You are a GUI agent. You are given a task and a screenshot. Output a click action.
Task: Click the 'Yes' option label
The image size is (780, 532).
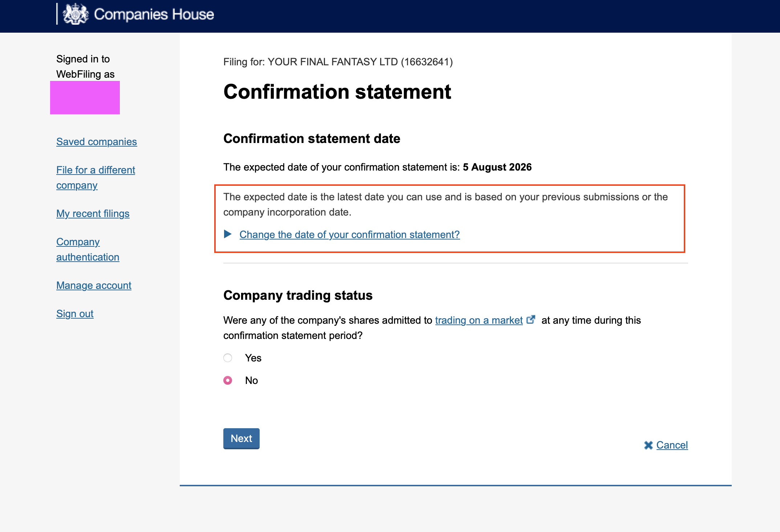click(253, 358)
